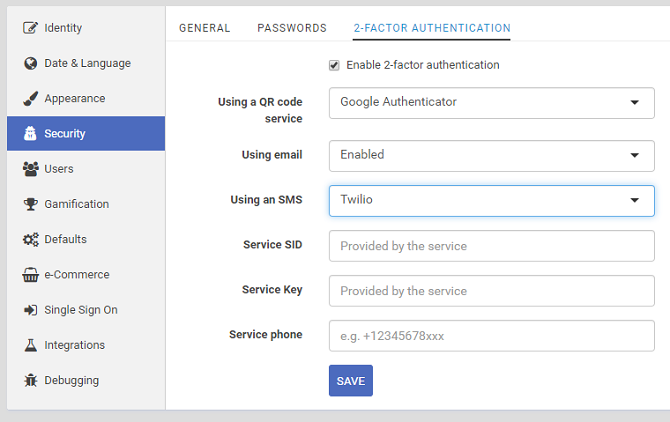Open the Using email Enabled dropdown
Viewport: 670px width, 422px height.
(491, 156)
